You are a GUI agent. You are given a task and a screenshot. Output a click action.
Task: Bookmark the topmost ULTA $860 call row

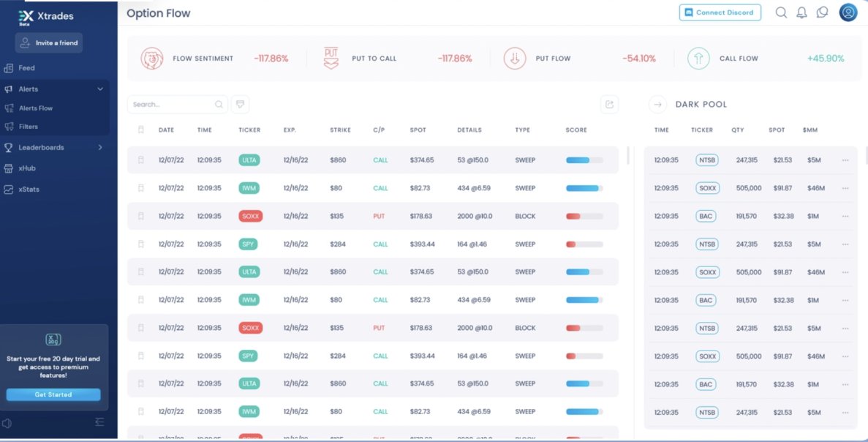point(140,160)
